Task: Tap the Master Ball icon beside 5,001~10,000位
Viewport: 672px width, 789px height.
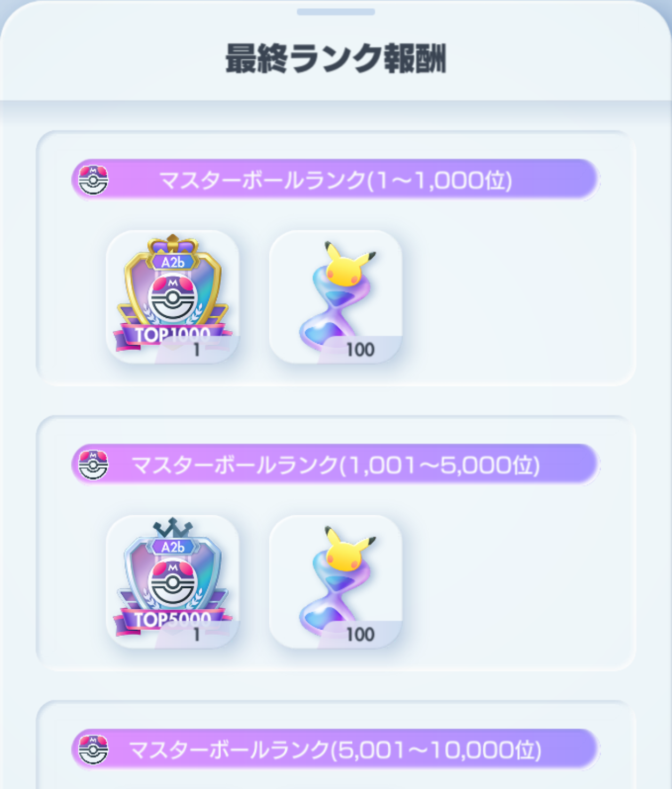Action: [93, 750]
